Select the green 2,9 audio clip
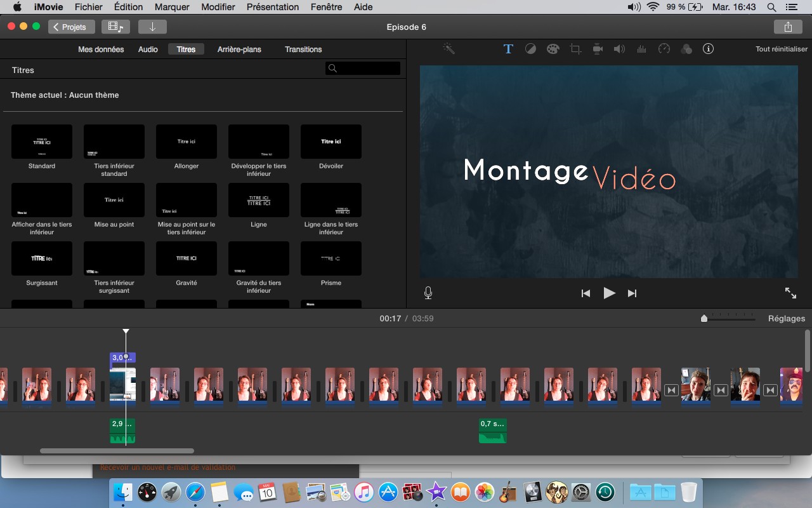Viewport: 812px width, 508px height. (122, 431)
